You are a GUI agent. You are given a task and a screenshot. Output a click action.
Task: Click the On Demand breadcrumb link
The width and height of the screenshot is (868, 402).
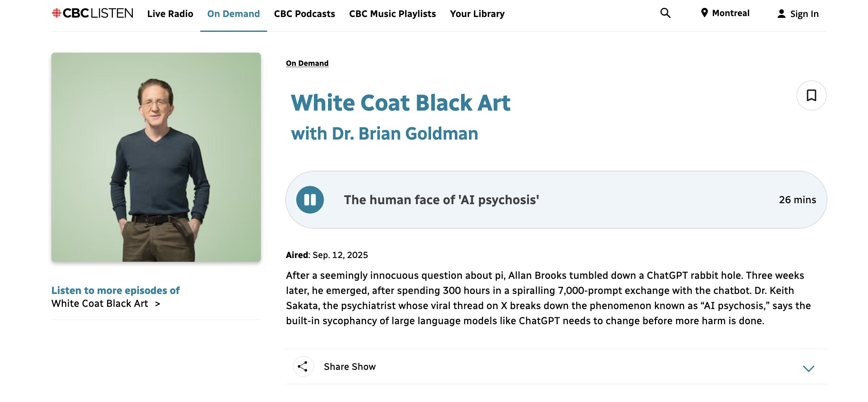click(307, 63)
